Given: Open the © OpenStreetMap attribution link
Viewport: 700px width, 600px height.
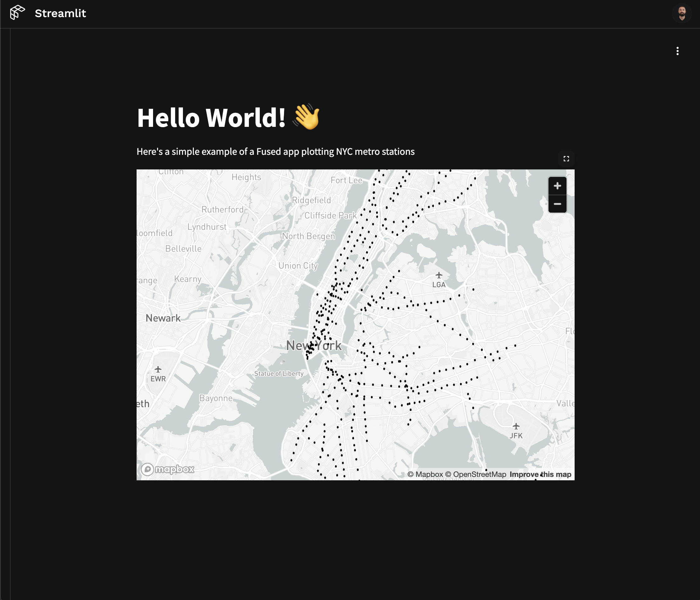Looking at the screenshot, I should point(475,474).
